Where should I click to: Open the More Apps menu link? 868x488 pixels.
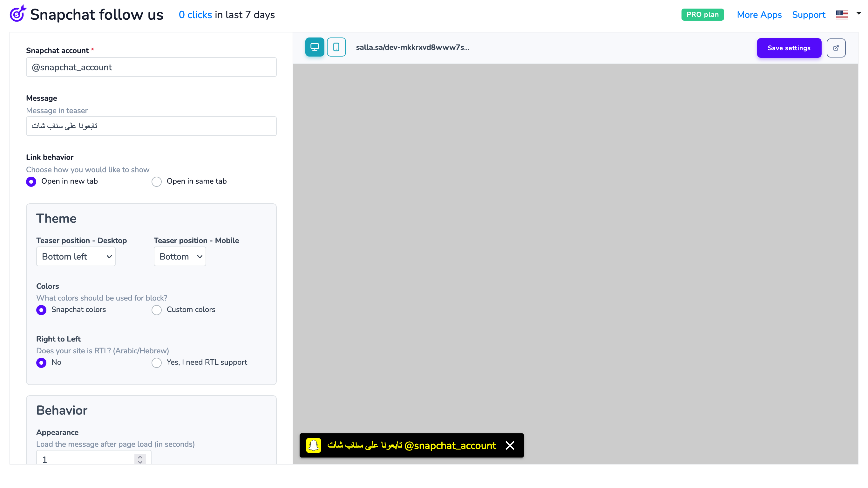759,15
